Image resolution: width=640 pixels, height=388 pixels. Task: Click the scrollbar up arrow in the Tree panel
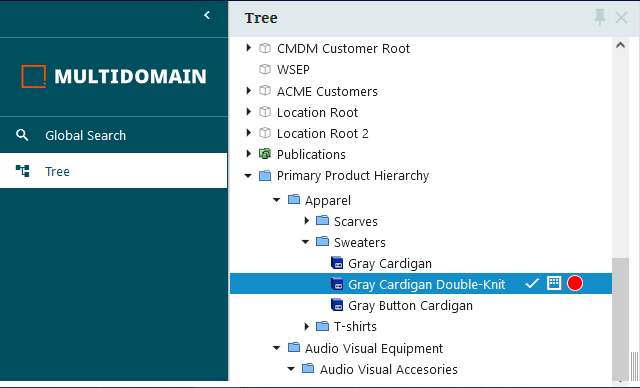(x=620, y=45)
